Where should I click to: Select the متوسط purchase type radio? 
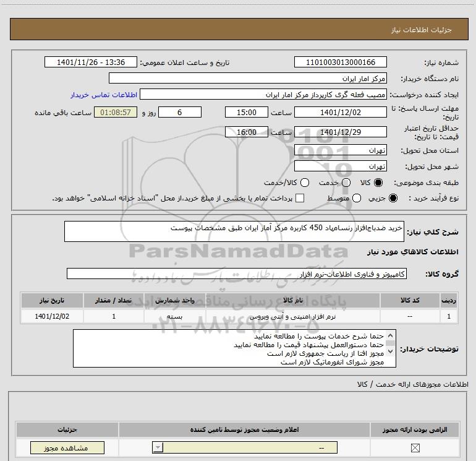(357, 198)
